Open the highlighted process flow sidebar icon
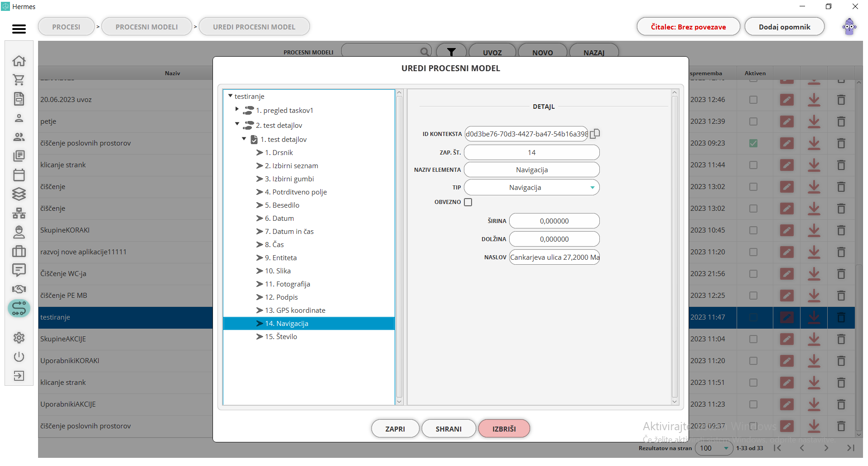The height and width of the screenshot is (466, 868). (x=19, y=309)
